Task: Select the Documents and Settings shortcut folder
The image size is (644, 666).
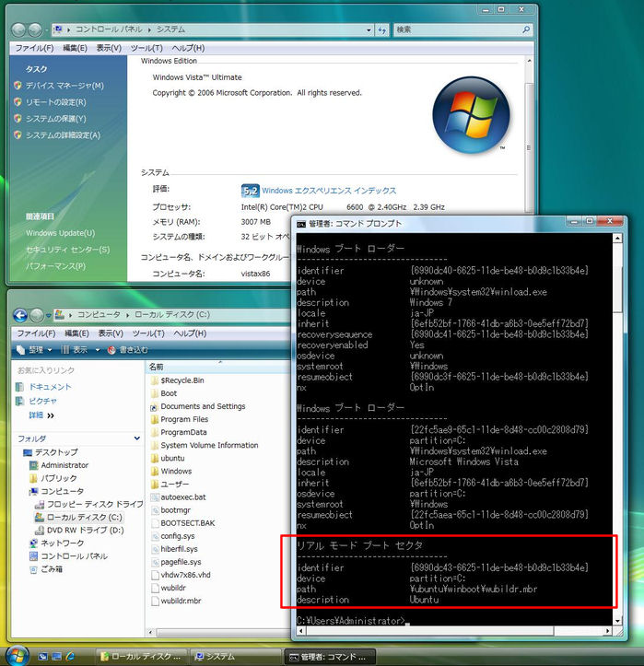Action: 203,406
